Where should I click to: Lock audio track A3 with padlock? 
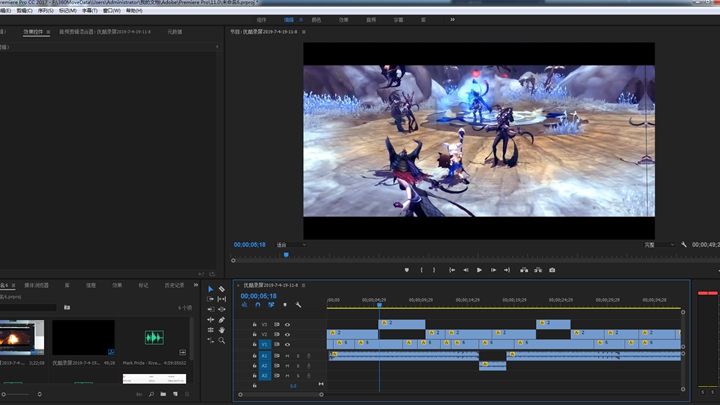254,376
